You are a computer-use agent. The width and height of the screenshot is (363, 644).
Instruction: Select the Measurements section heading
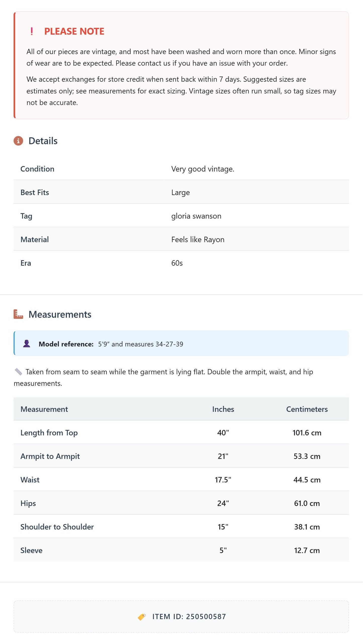tap(60, 314)
